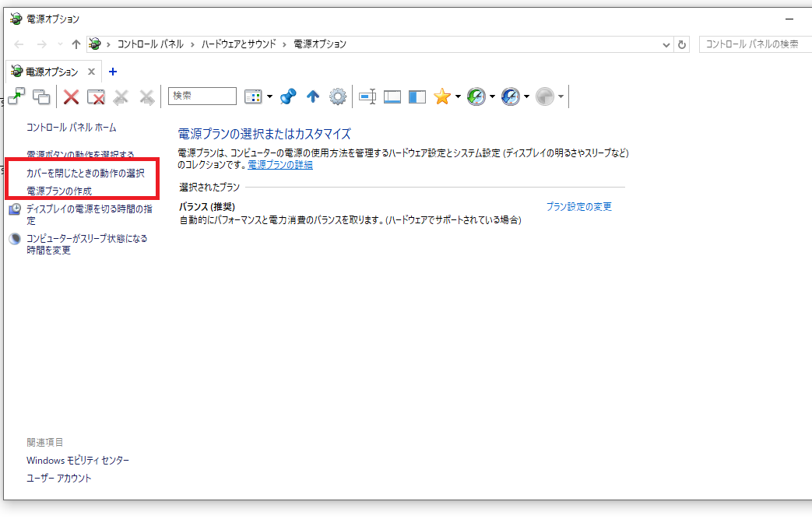Open コントロール パネル ホーム link

pos(72,128)
